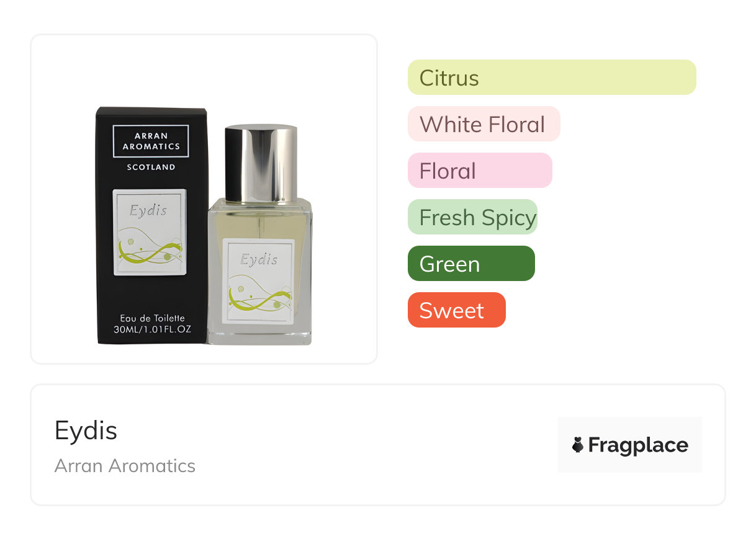This screenshot has height=536, width=756.
Task: Click the Sweet accord tag
Action: point(456,310)
